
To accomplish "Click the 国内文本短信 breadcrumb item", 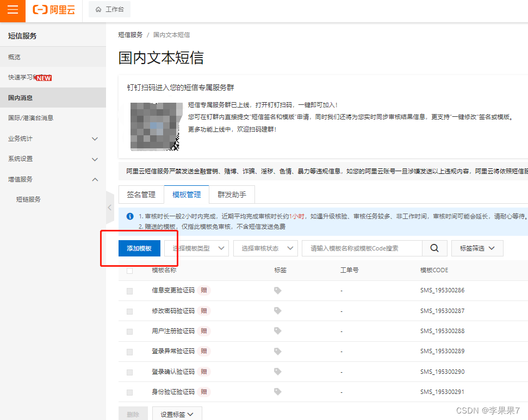I will pos(171,35).
